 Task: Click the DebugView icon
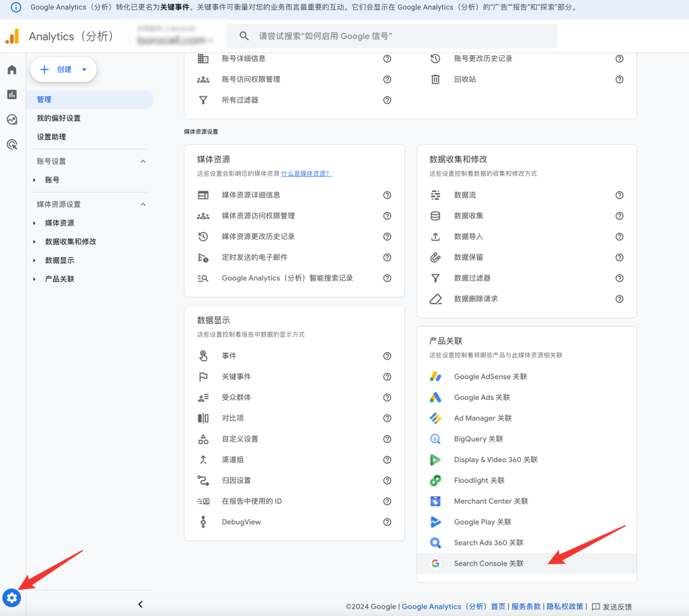(x=203, y=522)
